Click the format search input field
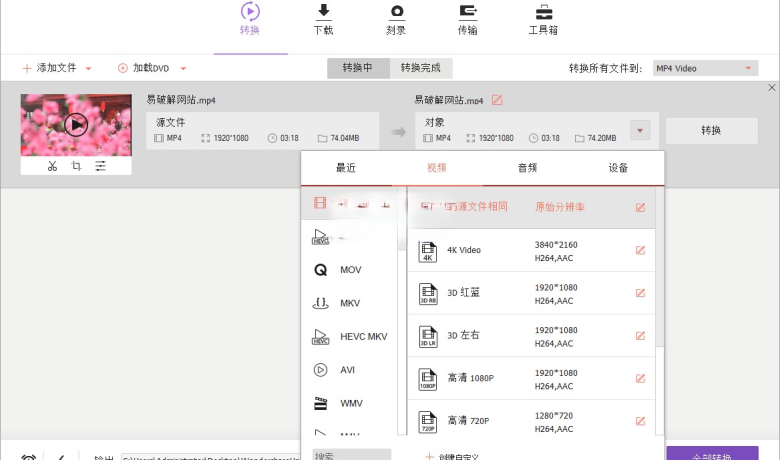 (x=352, y=455)
